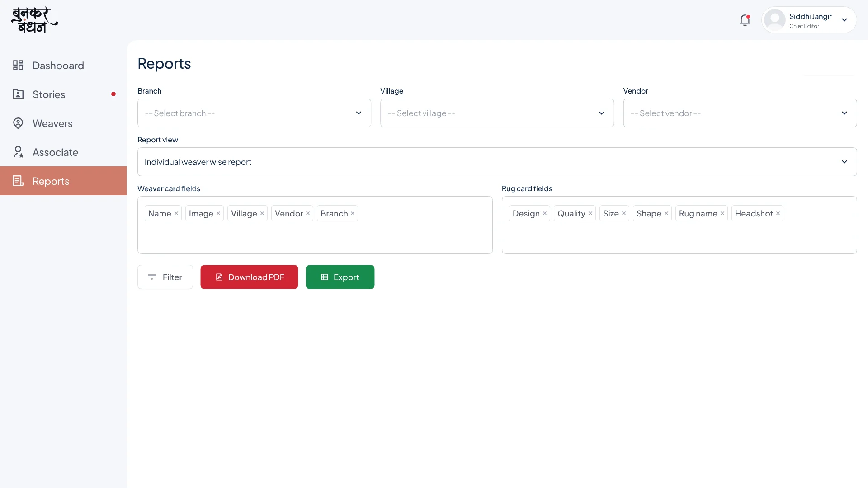Click the green Export button

click(x=340, y=277)
